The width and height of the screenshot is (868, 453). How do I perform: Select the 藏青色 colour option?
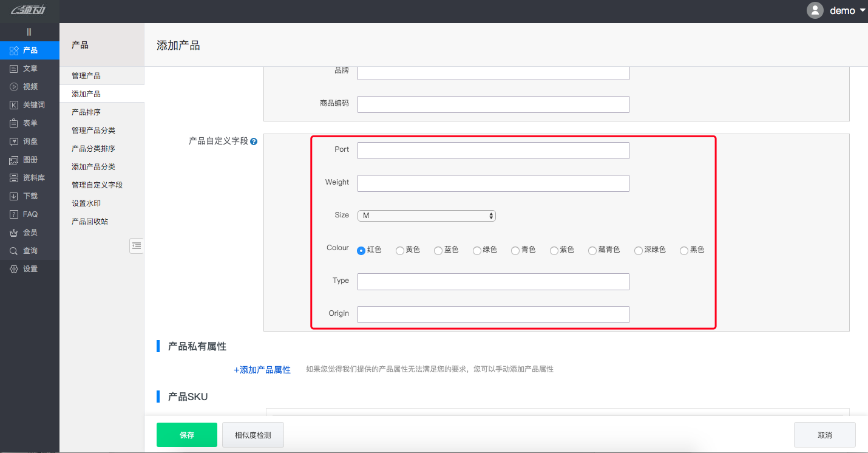pyautogui.click(x=592, y=250)
